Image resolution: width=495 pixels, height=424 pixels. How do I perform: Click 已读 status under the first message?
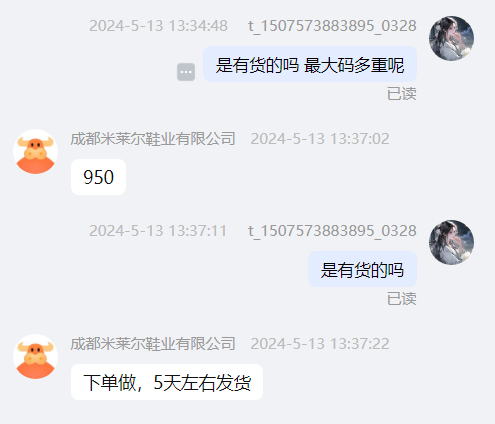point(402,94)
